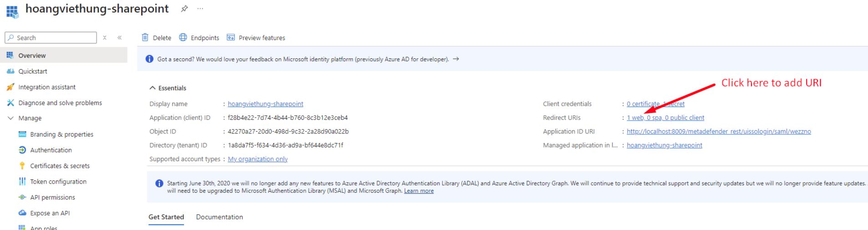Click the Learn more link

click(x=419, y=191)
